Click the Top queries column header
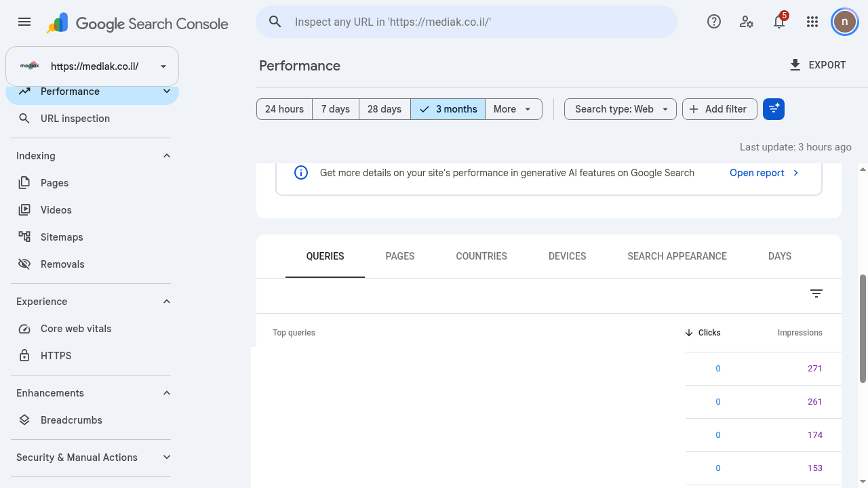This screenshot has height=488, width=868. pyautogui.click(x=294, y=333)
